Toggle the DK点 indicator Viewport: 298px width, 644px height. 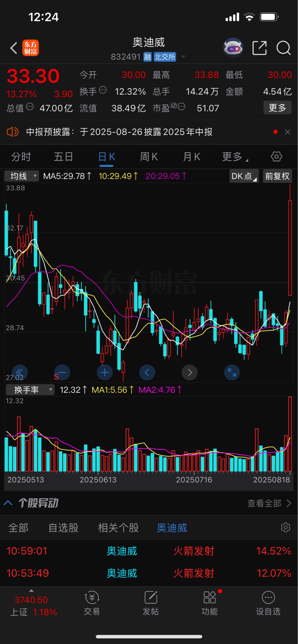tap(244, 176)
